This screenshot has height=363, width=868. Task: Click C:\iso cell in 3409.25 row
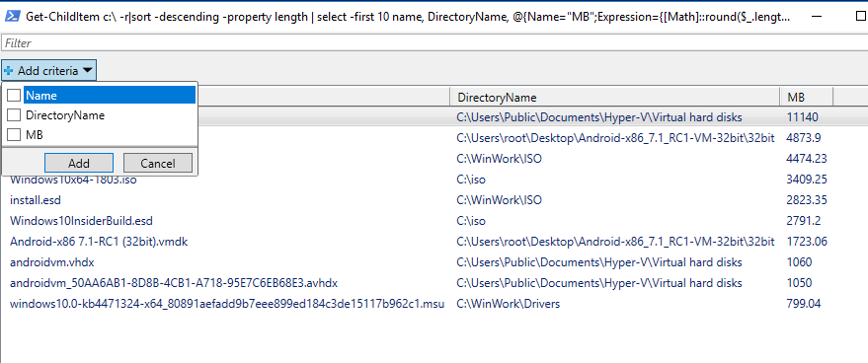(x=471, y=180)
